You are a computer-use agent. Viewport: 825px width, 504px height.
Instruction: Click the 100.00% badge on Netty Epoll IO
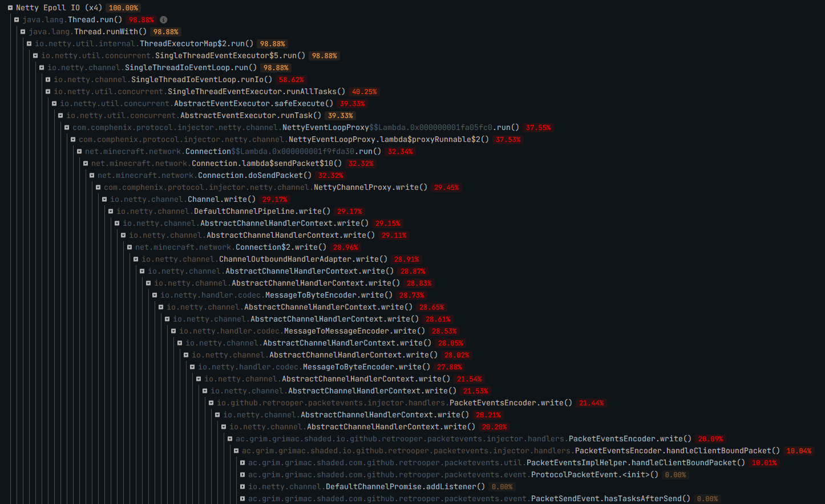[123, 8]
